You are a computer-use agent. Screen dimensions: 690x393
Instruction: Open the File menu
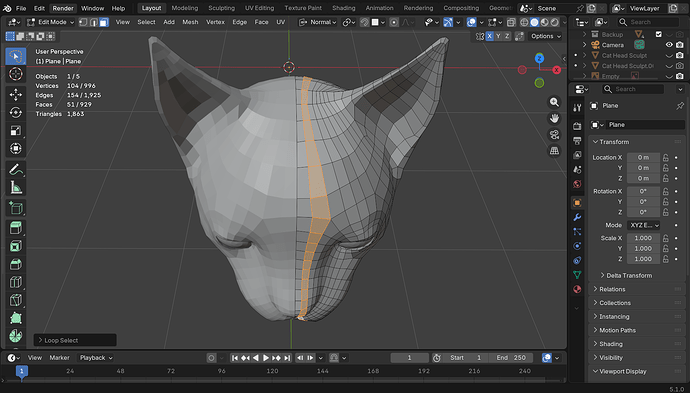[x=21, y=8]
